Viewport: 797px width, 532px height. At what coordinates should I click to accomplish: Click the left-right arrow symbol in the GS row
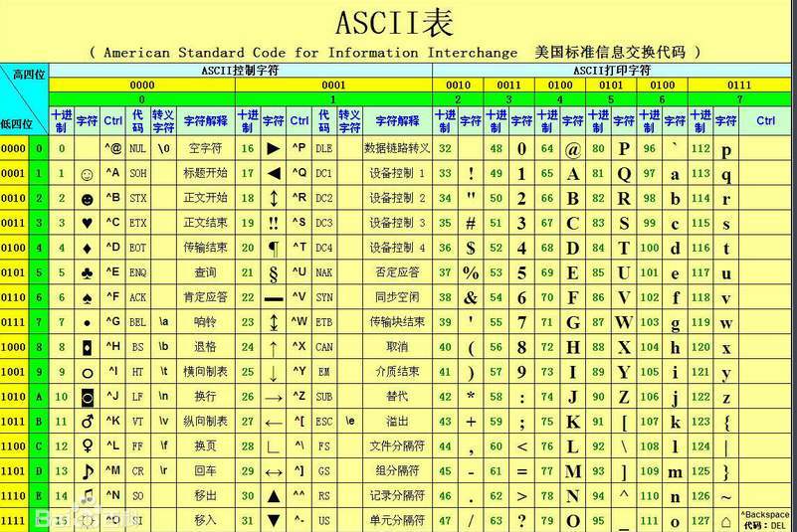[x=274, y=472]
